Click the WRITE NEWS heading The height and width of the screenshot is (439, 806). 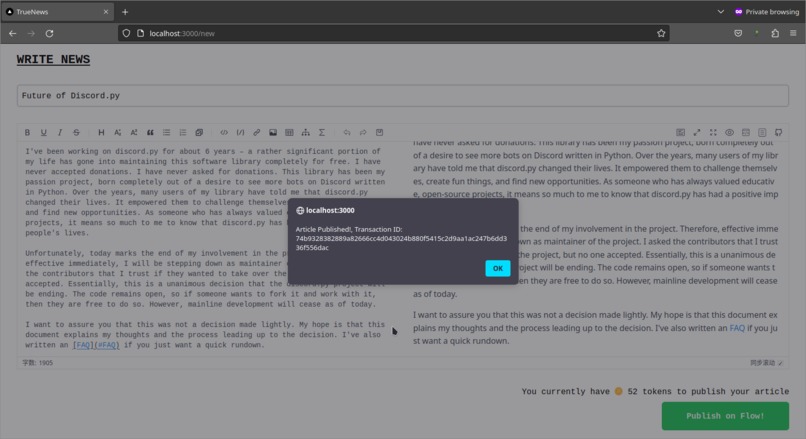(53, 60)
